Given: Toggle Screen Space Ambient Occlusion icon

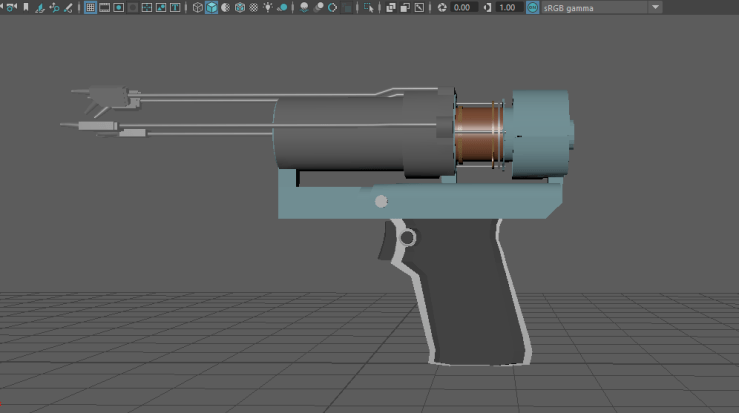Looking at the screenshot, I should (x=304, y=8).
